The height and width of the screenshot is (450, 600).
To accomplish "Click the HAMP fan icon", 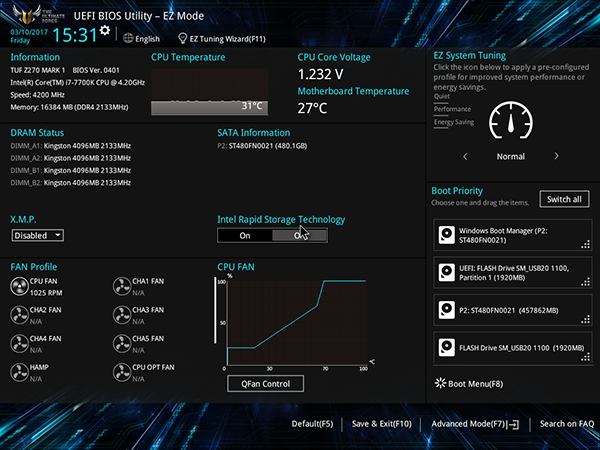I will click(x=19, y=373).
